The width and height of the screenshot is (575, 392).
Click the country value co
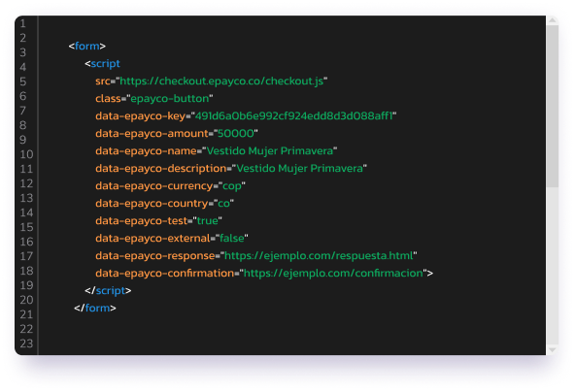coord(223,204)
